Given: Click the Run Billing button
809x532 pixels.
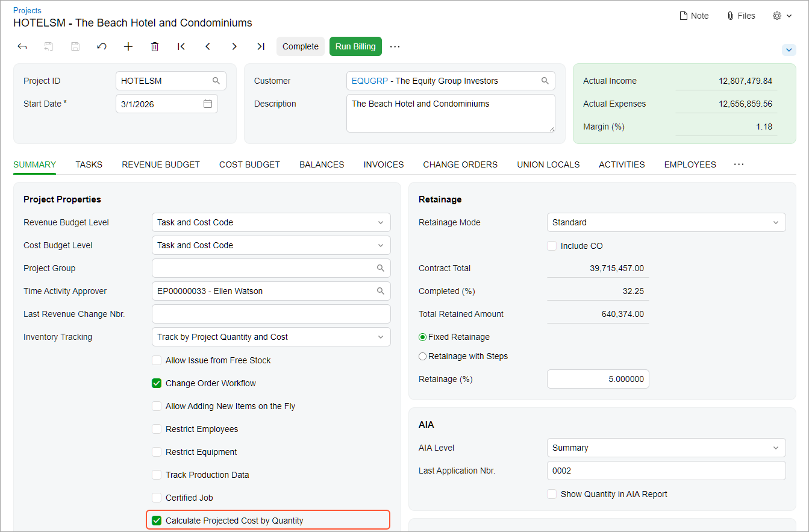Looking at the screenshot, I should coord(355,46).
